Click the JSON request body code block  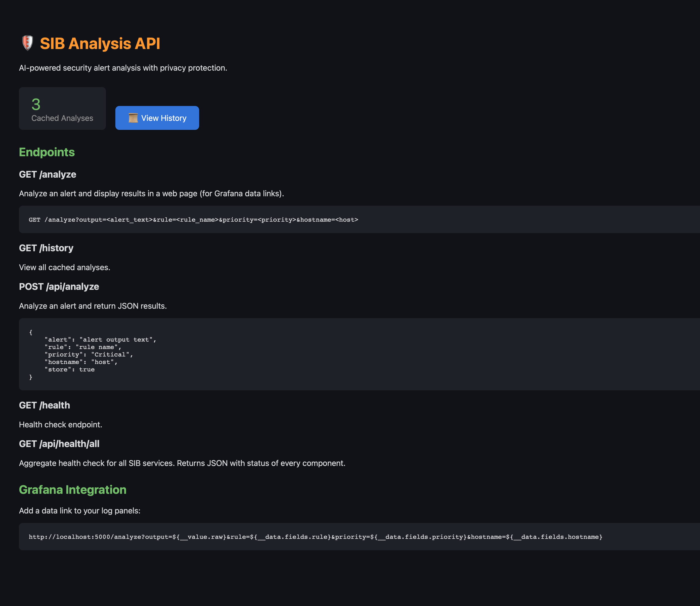359,354
